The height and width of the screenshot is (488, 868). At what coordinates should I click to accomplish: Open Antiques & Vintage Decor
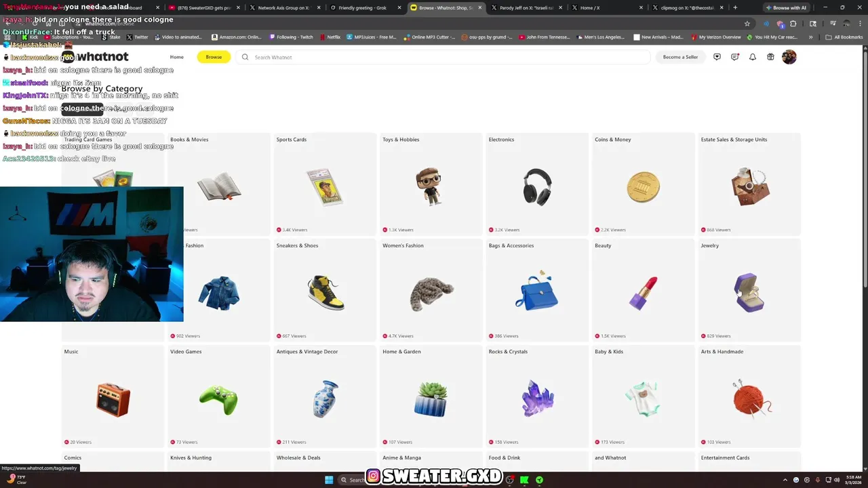325,396
